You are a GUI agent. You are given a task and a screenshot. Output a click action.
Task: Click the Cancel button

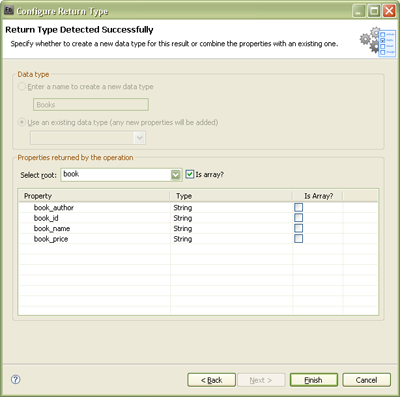click(x=366, y=380)
